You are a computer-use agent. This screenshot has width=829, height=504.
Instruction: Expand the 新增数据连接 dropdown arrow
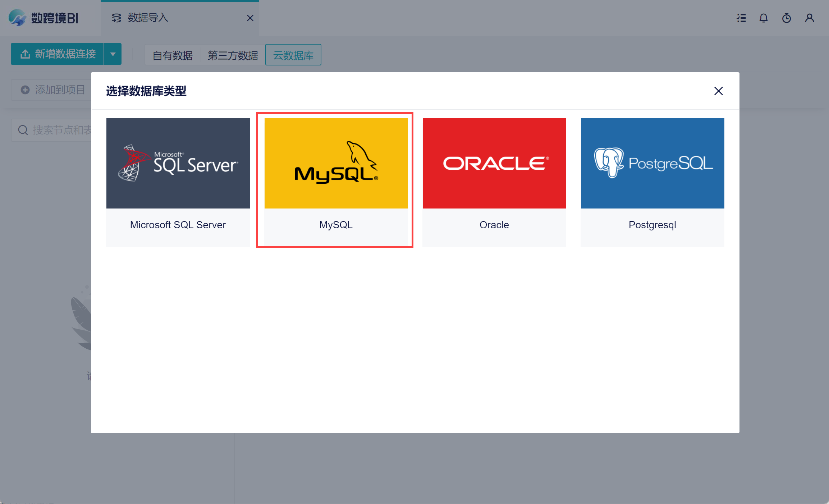(113, 54)
